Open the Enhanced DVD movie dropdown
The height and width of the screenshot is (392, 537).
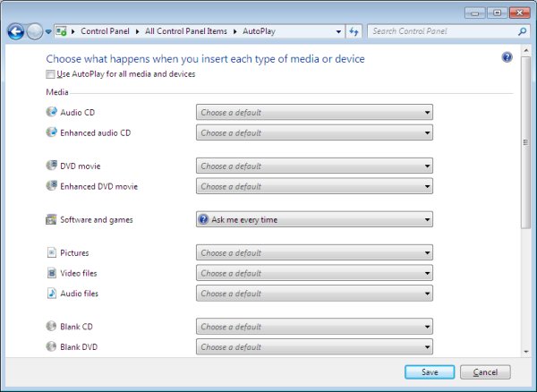[314, 186]
